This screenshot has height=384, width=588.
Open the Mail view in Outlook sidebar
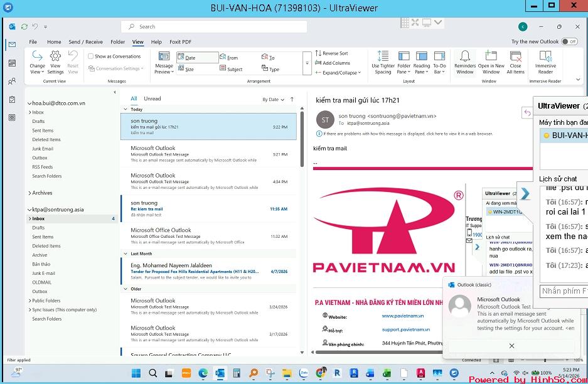12,45
